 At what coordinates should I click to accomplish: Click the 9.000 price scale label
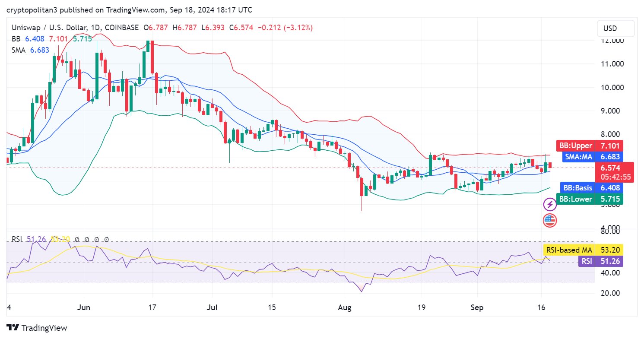[x=611, y=111]
